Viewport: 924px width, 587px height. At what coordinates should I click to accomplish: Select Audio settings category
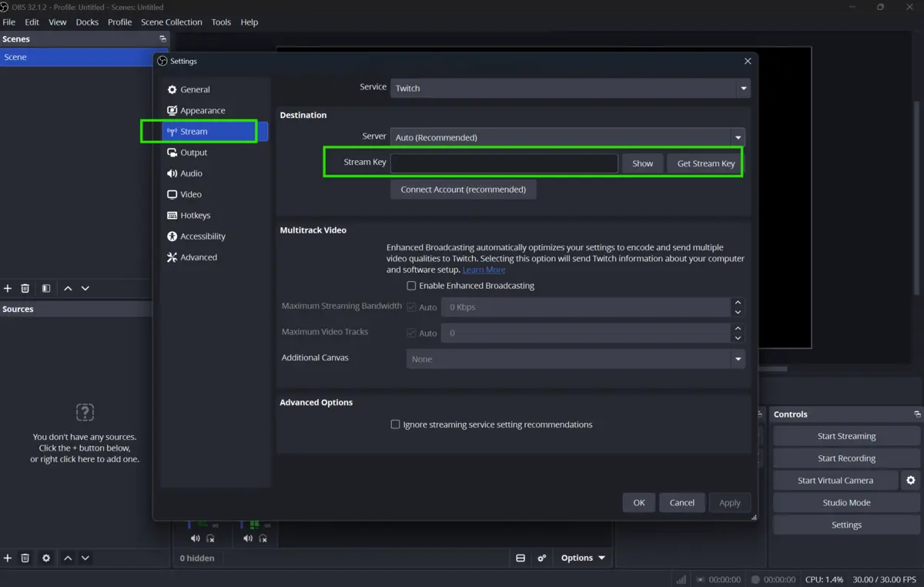click(216, 173)
